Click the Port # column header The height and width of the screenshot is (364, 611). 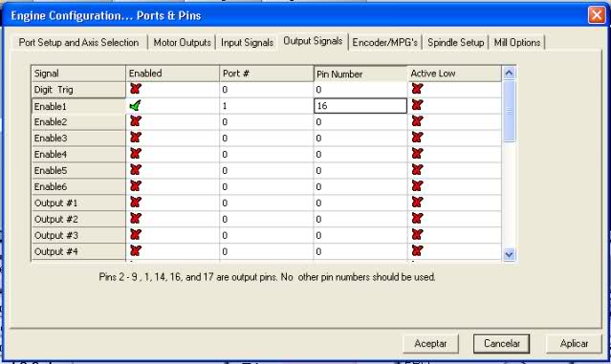click(267, 74)
